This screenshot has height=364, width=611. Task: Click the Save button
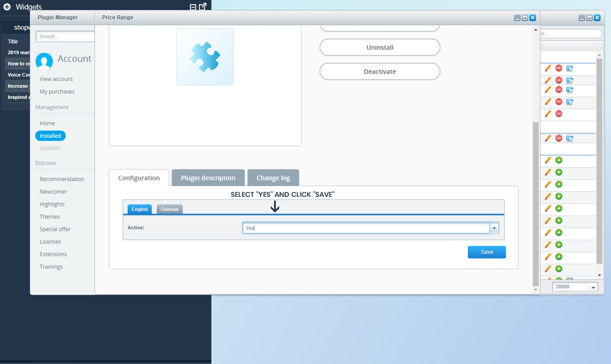tap(487, 252)
